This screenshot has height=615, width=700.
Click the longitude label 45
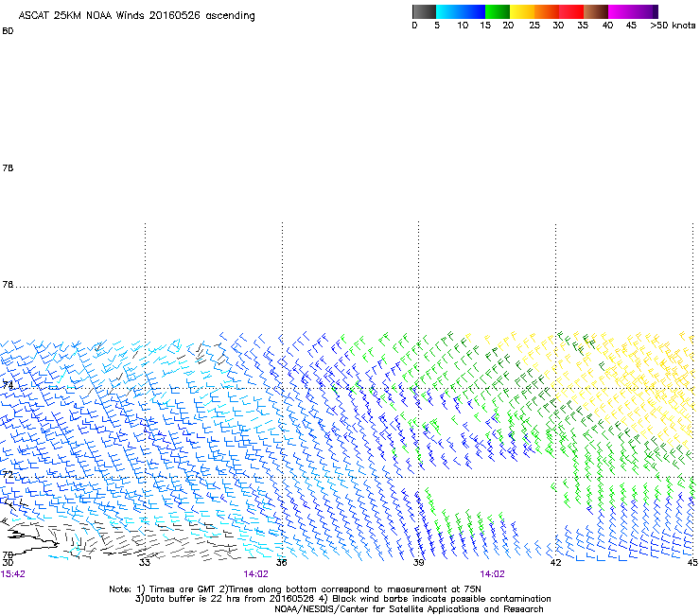click(692, 562)
